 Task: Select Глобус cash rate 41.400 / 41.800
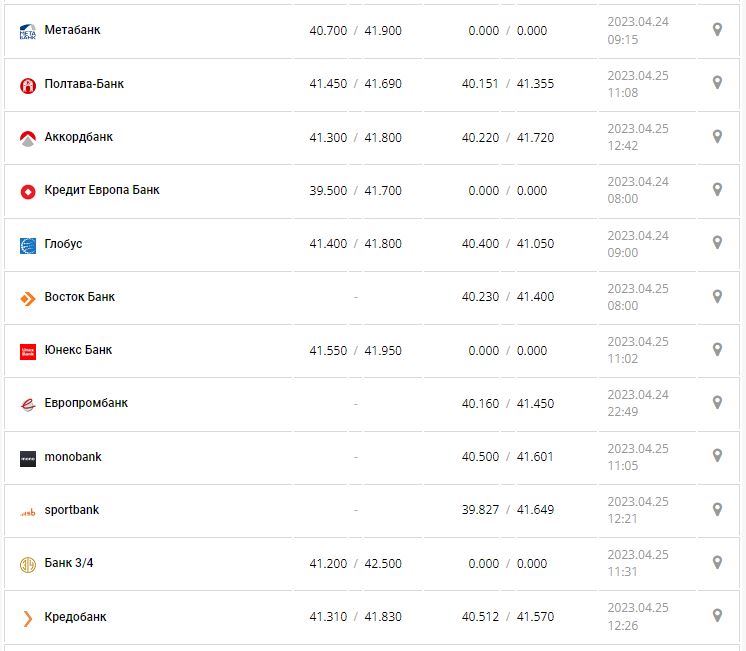pyautogui.click(x=355, y=244)
